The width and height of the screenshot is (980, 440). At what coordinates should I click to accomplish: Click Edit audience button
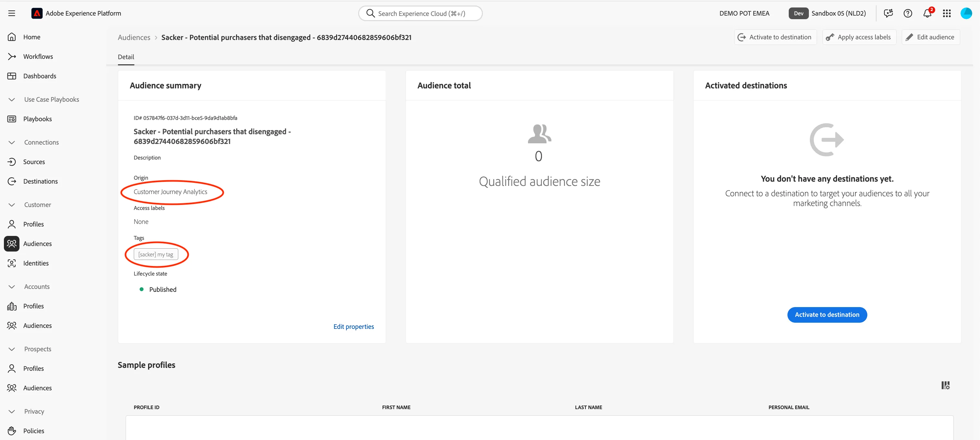click(930, 37)
